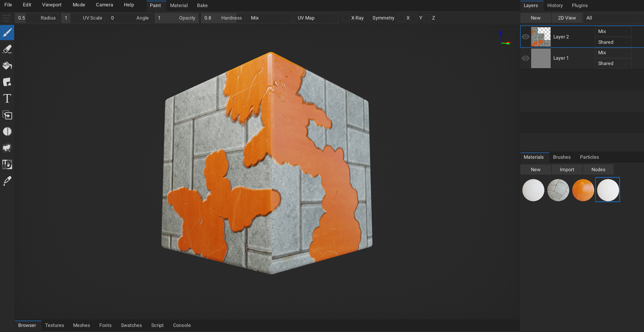This screenshot has width=644, height=332.
Task: Create a new layer with New button
Action: click(x=536, y=18)
